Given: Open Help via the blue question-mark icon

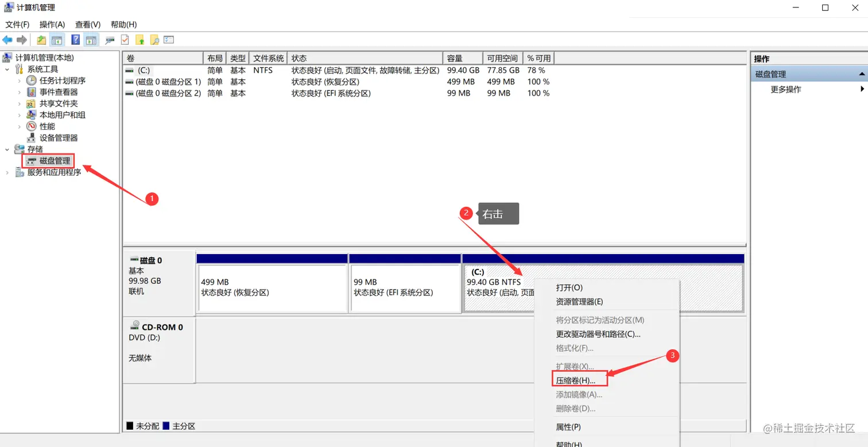Looking at the screenshot, I should (75, 40).
